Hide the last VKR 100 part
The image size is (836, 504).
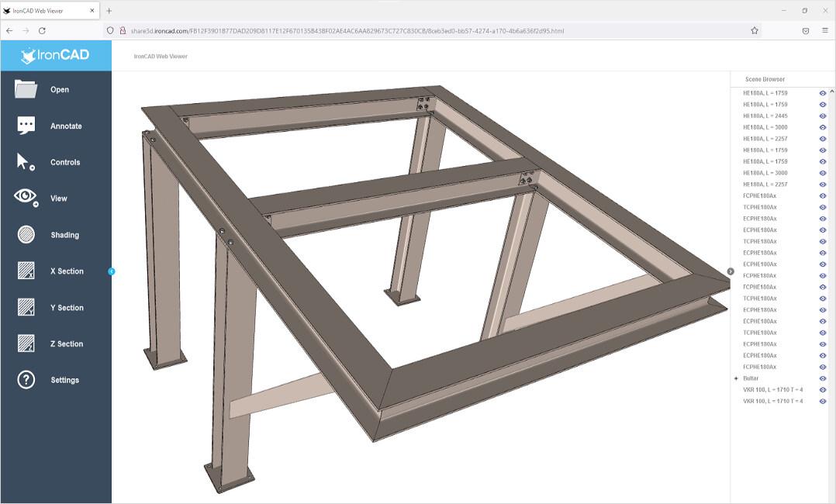(823, 402)
